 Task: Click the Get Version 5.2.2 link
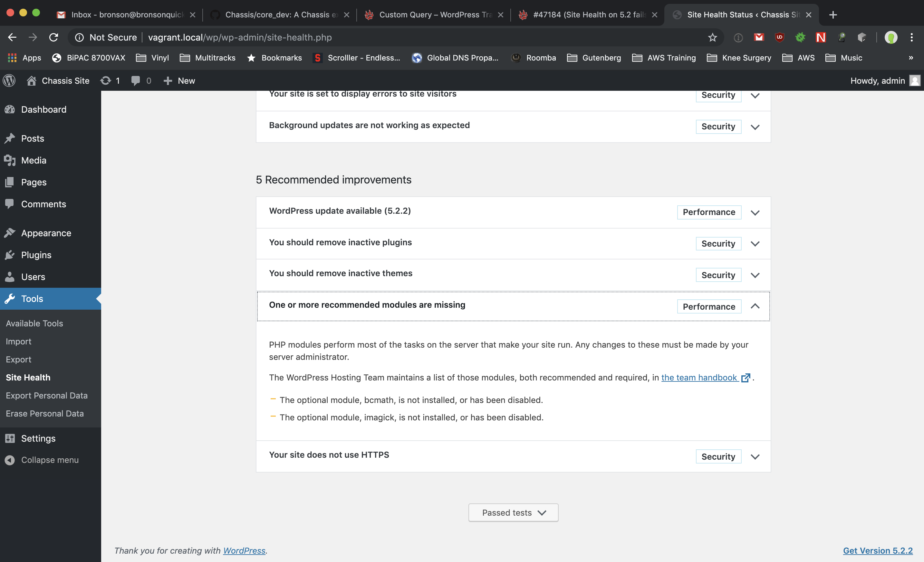[x=878, y=550]
